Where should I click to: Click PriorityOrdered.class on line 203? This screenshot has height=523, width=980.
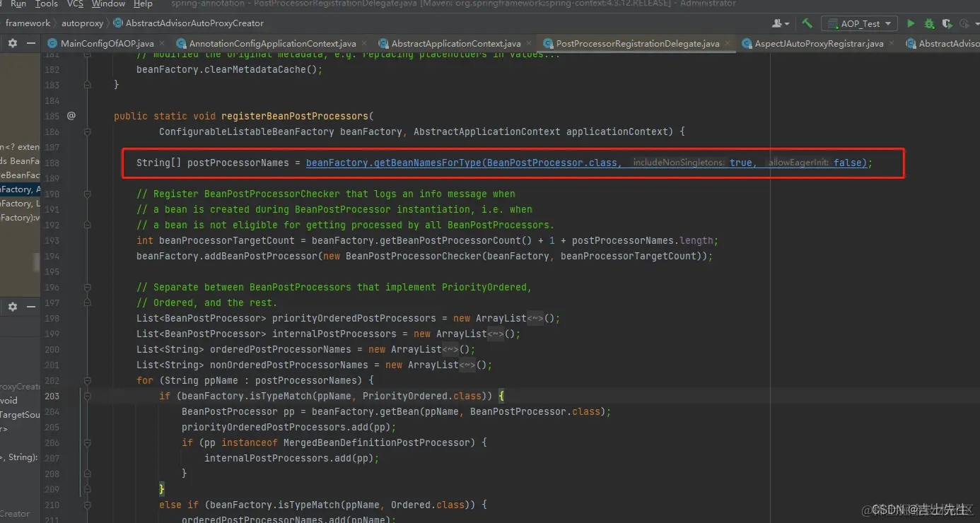[421, 396]
